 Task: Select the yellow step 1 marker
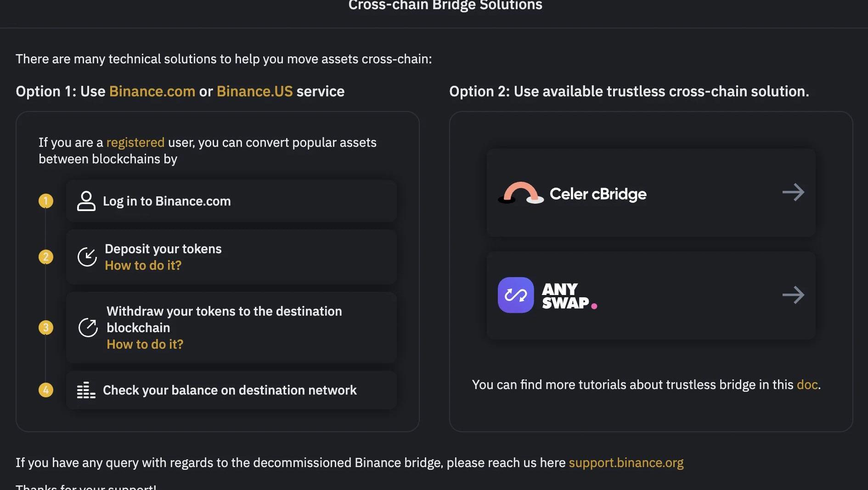pyautogui.click(x=46, y=201)
